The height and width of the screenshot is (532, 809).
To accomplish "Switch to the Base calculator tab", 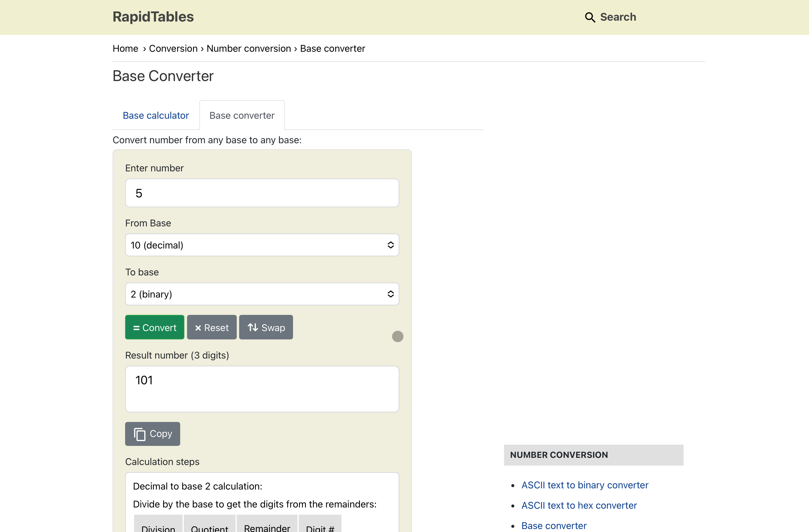I will tap(156, 115).
